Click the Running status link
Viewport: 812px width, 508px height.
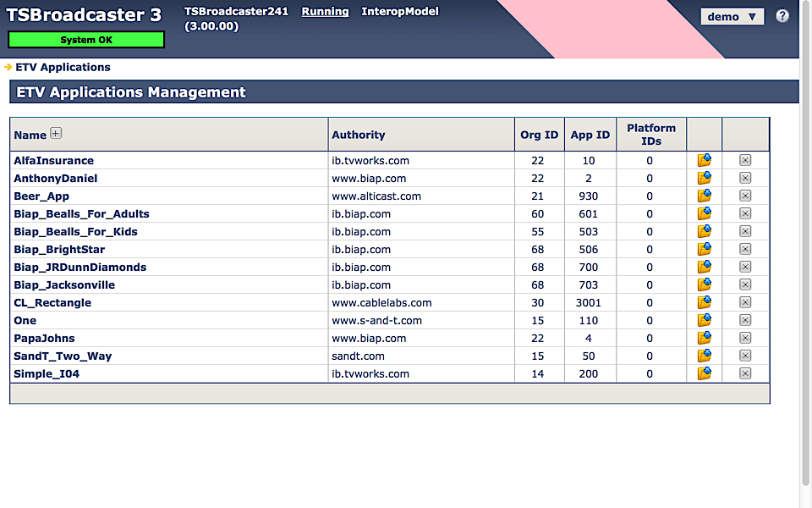[x=325, y=12]
